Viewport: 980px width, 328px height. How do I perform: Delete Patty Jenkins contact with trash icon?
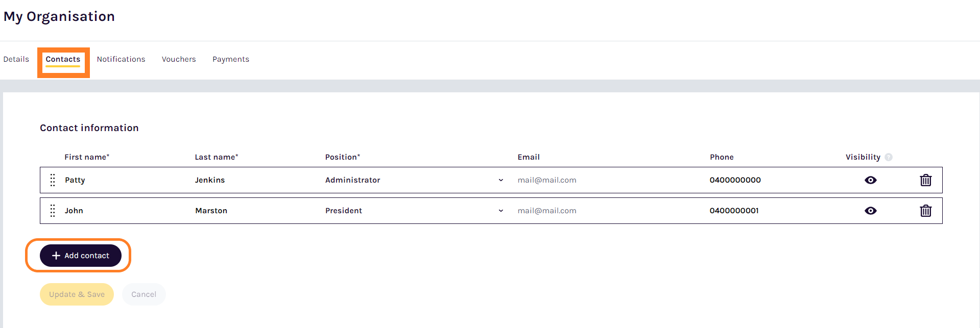[x=925, y=180]
